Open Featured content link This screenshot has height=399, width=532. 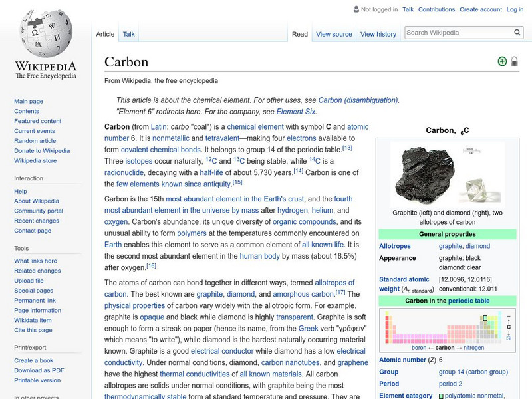click(38, 121)
